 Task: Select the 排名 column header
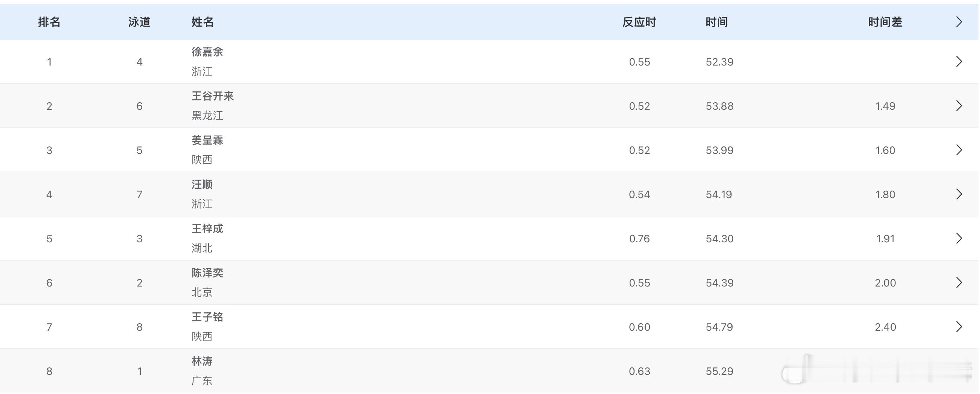coord(50,22)
